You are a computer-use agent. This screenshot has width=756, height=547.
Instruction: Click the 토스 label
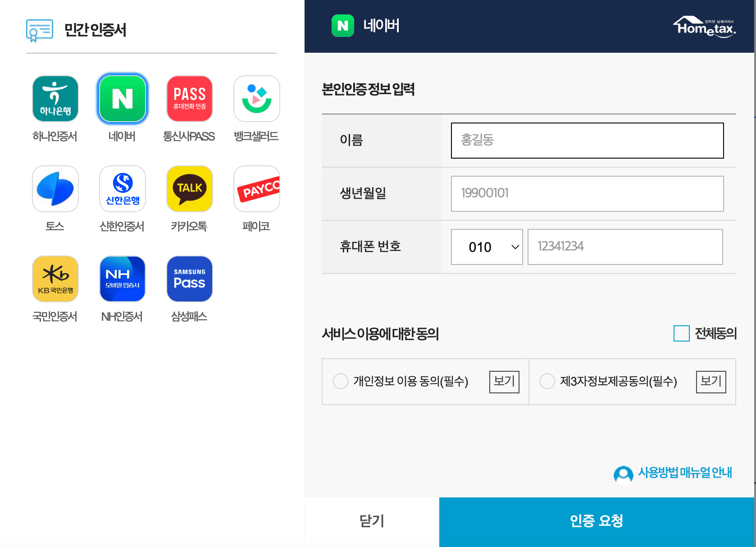(x=55, y=227)
